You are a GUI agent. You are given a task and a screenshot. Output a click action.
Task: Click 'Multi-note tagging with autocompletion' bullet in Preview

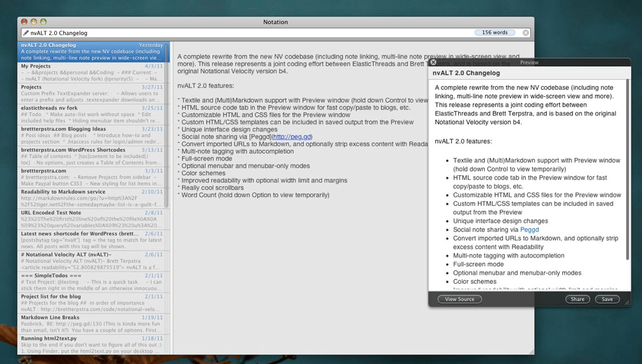coord(509,256)
